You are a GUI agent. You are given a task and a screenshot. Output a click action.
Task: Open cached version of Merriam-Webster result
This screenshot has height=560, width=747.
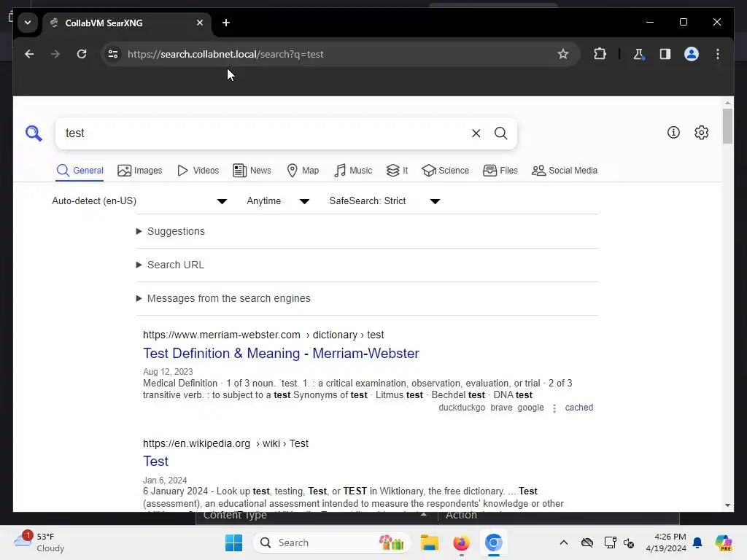pyautogui.click(x=578, y=408)
